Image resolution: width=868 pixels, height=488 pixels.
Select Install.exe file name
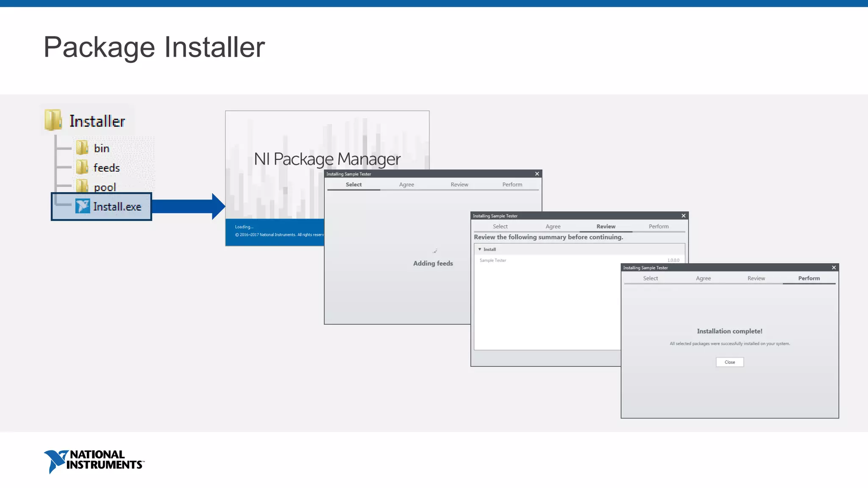tap(117, 207)
